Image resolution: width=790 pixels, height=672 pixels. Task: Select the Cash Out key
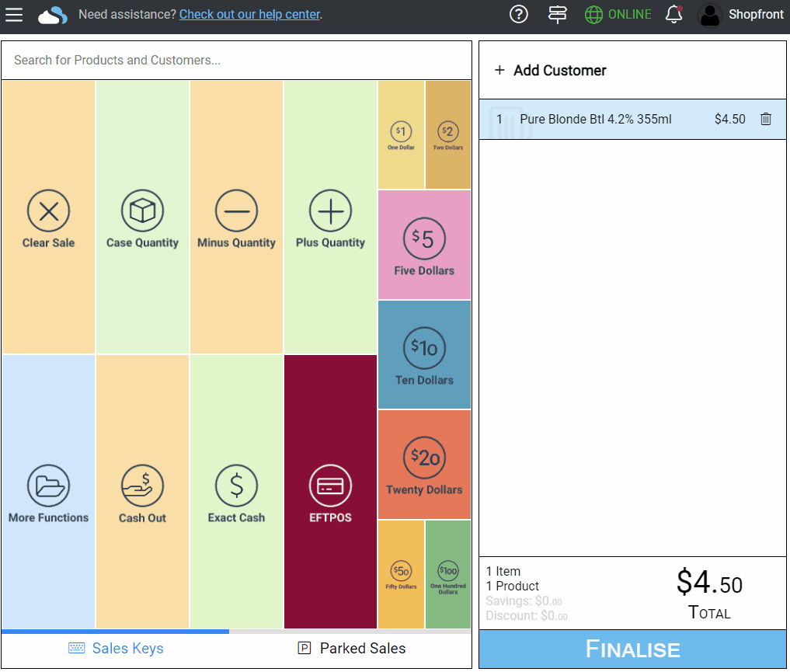coord(143,492)
